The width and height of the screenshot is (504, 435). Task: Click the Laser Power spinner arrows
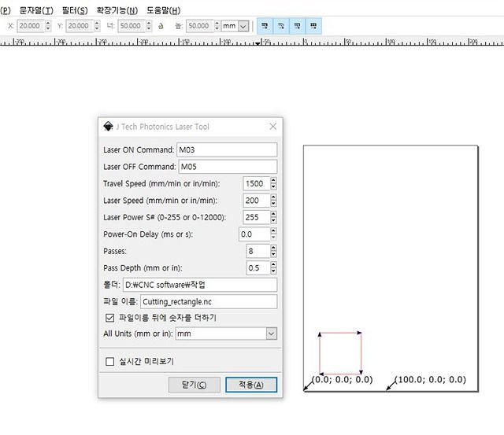tap(273, 217)
